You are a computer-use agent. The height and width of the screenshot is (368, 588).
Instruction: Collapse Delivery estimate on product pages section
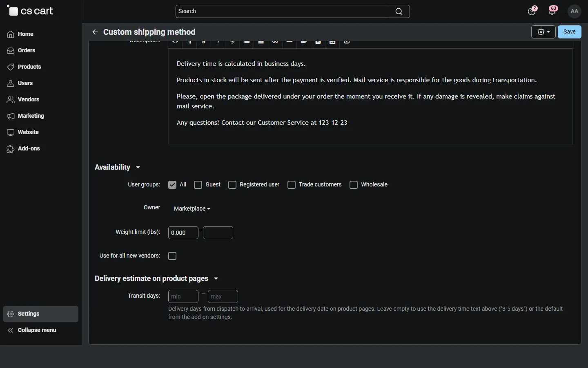click(x=157, y=278)
